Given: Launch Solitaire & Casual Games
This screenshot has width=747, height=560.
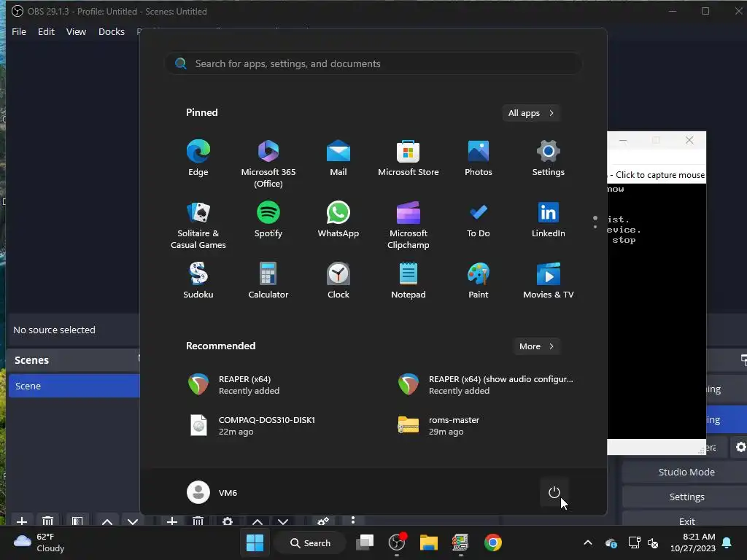Looking at the screenshot, I should (x=198, y=225).
